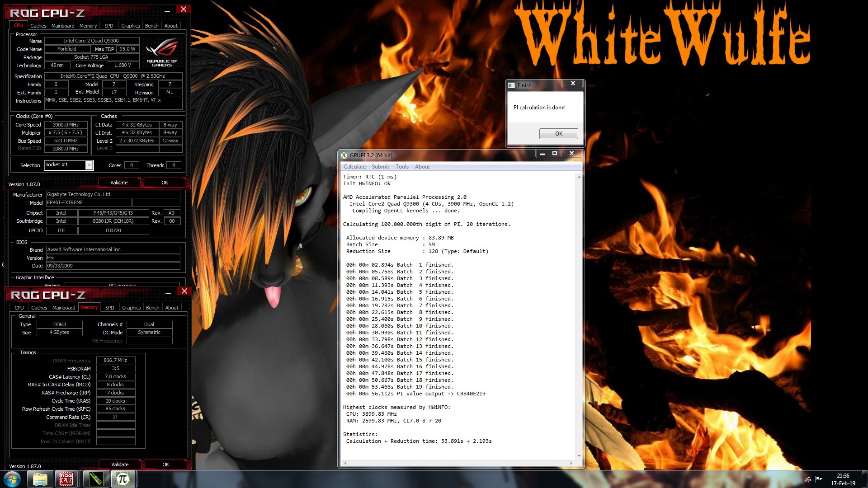Activate GPUPI pi taskbar icon
Image resolution: width=868 pixels, height=488 pixels.
coord(123,479)
